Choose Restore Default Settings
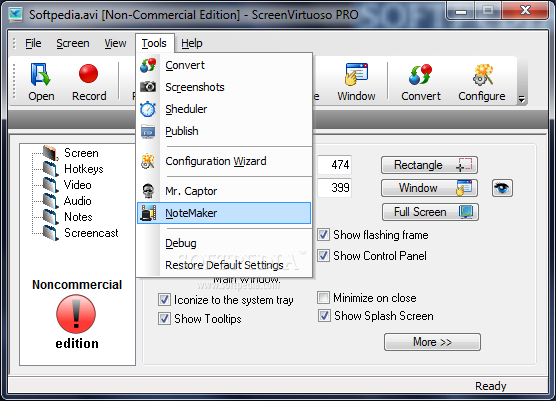Image resolution: width=556 pixels, height=401 pixels. click(224, 265)
